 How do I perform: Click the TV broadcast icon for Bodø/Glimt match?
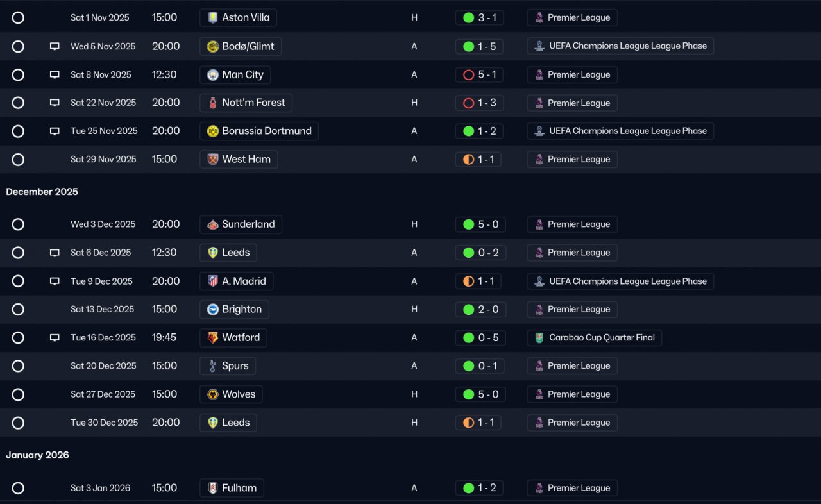coord(55,46)
